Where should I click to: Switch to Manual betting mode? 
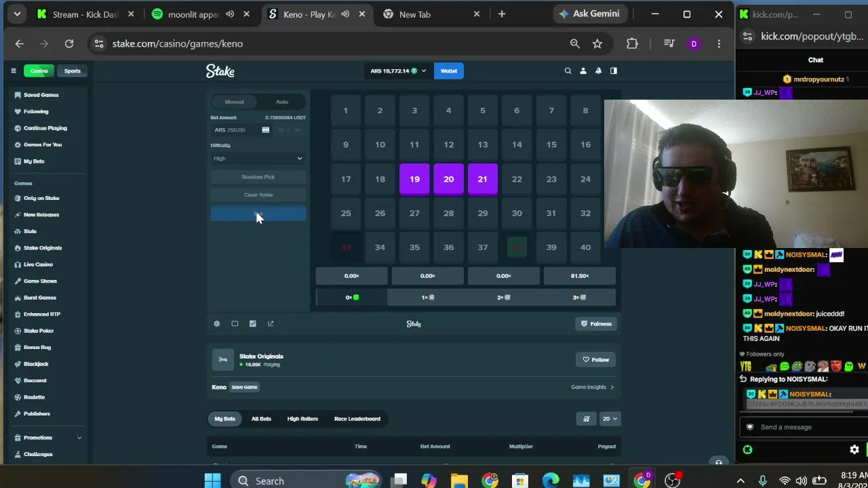click(x=235, y=102)
